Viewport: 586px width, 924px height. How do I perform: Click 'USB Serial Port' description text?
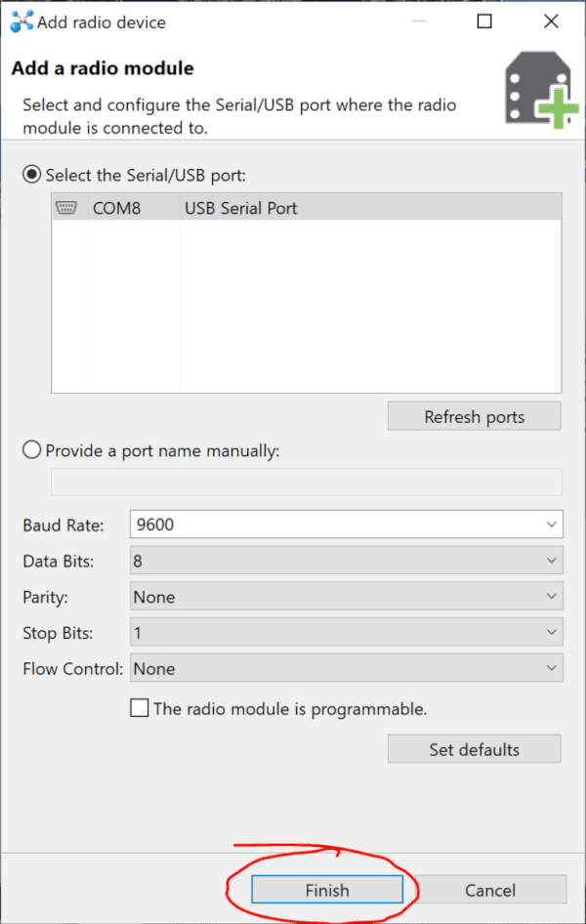[241, 208]
